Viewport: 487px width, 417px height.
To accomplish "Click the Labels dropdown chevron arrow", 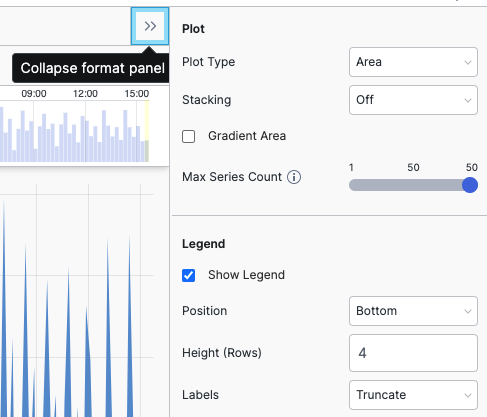I will (x=468, y=395).
